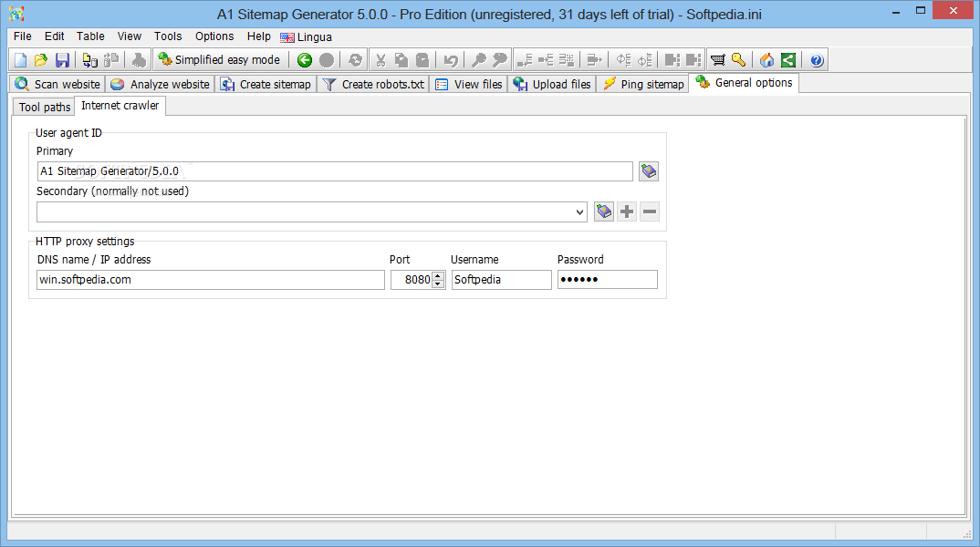Open the Help menu
Image resolution: width=980 pixels, height=547 pixels.
259,36
